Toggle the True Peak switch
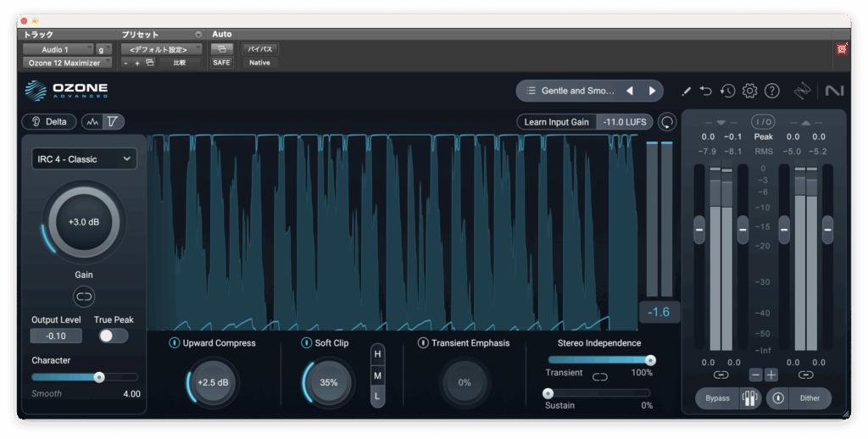868x439 pixels. 113,336
